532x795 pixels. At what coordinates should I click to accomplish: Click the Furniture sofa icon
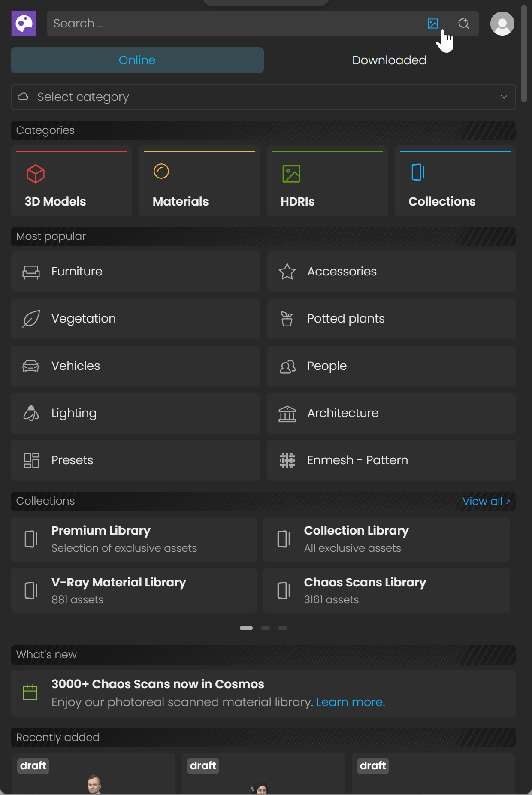[31, 272]
